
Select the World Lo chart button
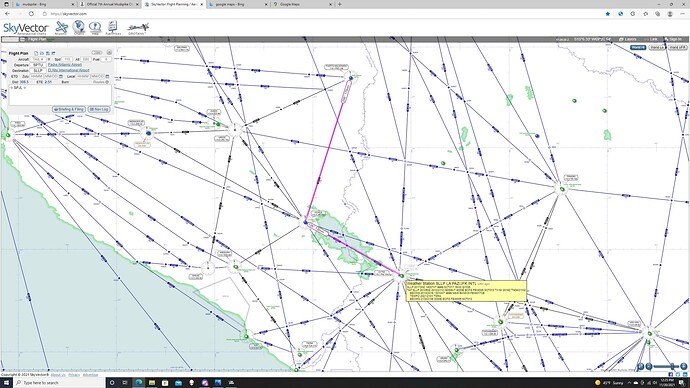(x=657, y=47)
